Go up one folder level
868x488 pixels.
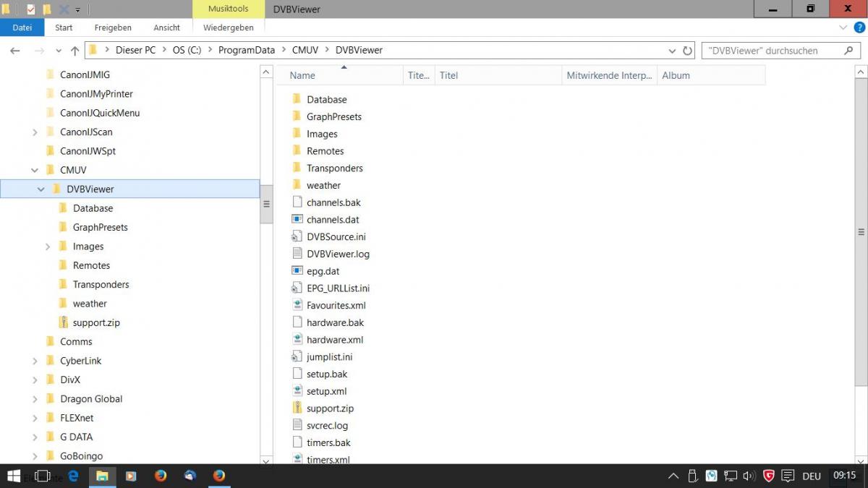pyautogui.click(x=75, y=51)
